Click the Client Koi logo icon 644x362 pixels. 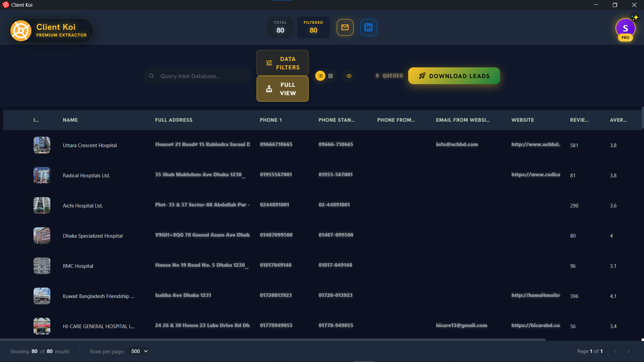click(x=21, y=31)
